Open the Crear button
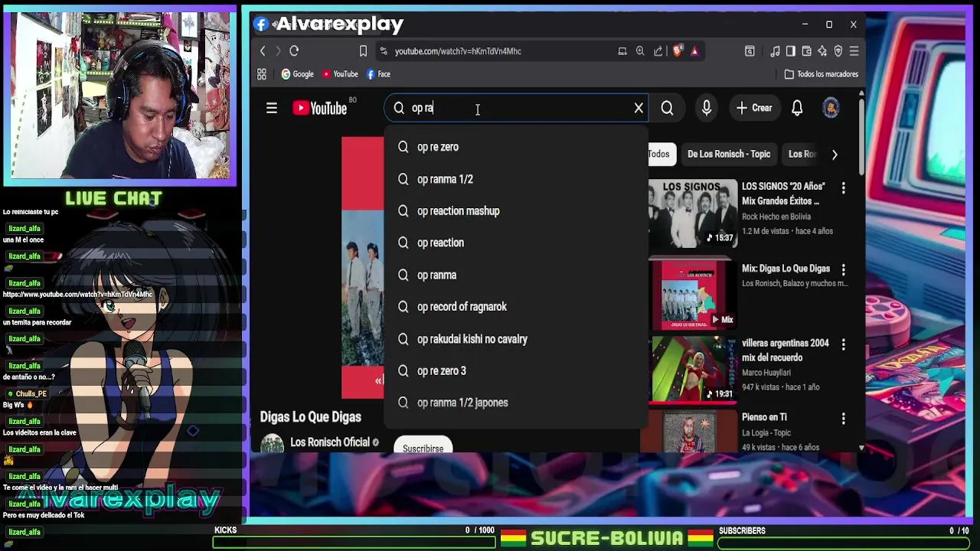Image resolution: width=980 pixels, height=551 pixels. tap(754, 109)
